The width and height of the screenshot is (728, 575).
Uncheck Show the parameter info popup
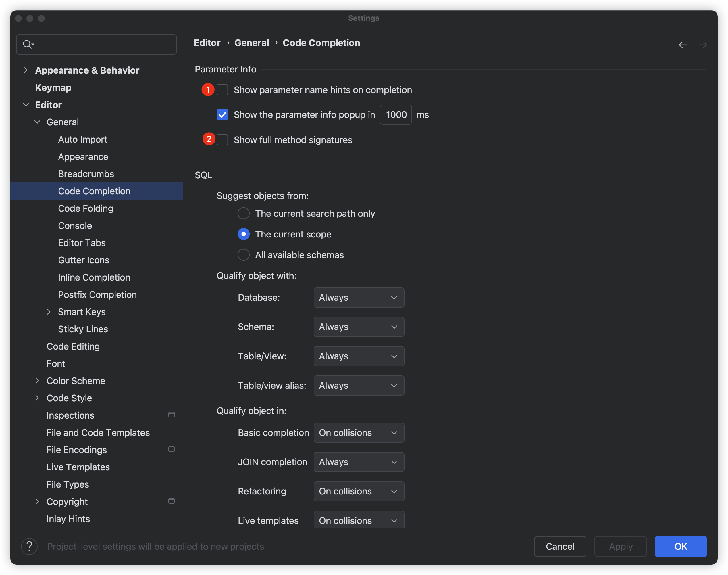click(x=222, y=114)
